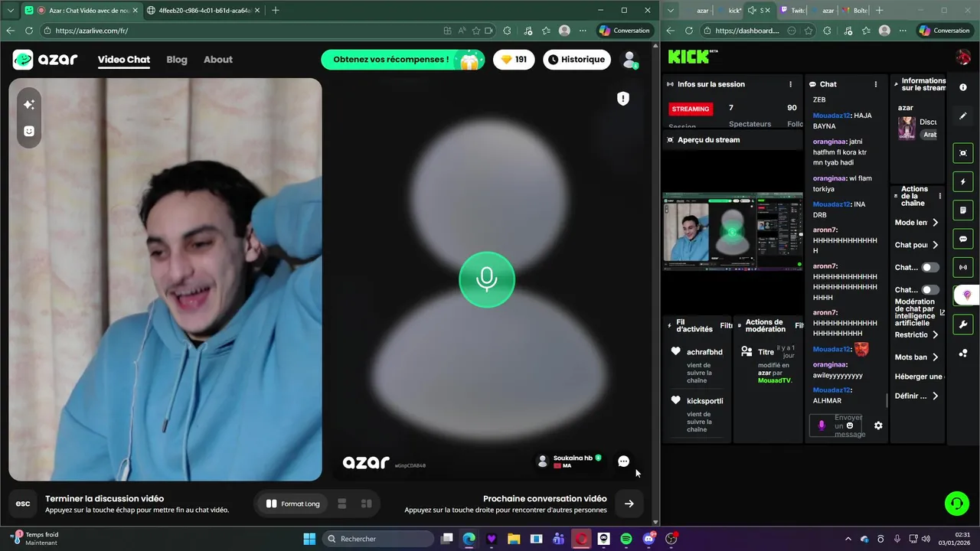
Task: Expand Chat pour option arrow
Action: [x=935, y=245]
